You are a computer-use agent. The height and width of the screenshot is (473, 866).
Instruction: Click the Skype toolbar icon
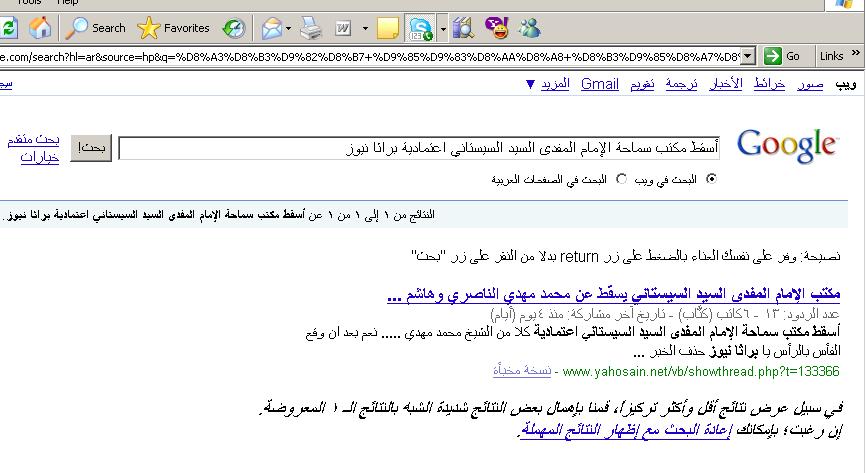tap(420, 28)
